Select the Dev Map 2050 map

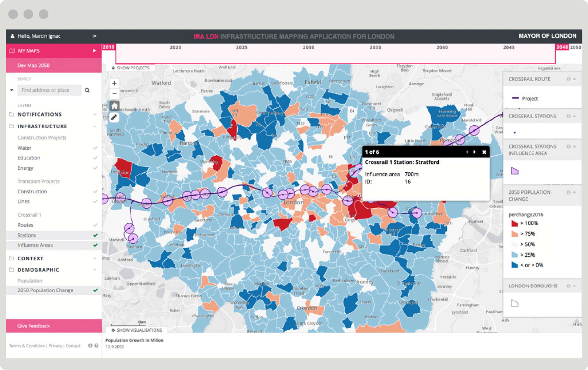click(x=54, y=65)
